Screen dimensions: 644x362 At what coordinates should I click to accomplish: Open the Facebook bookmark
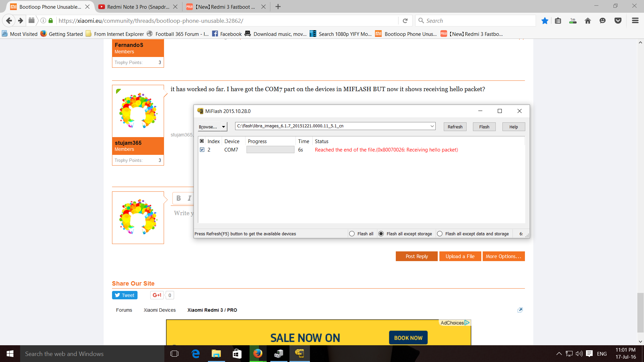(x=227, y=34)
